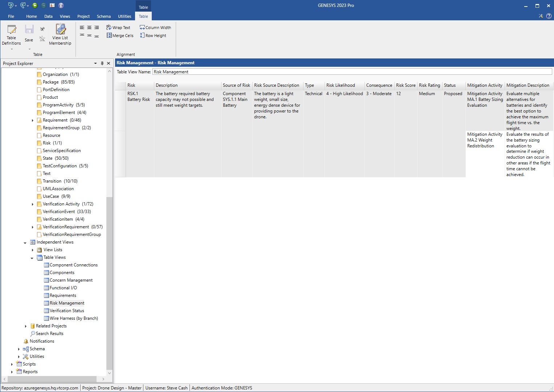Viewport: 554px width, 392px height.
Task: Expand the Requirement folder node
Action: (33, 120)
